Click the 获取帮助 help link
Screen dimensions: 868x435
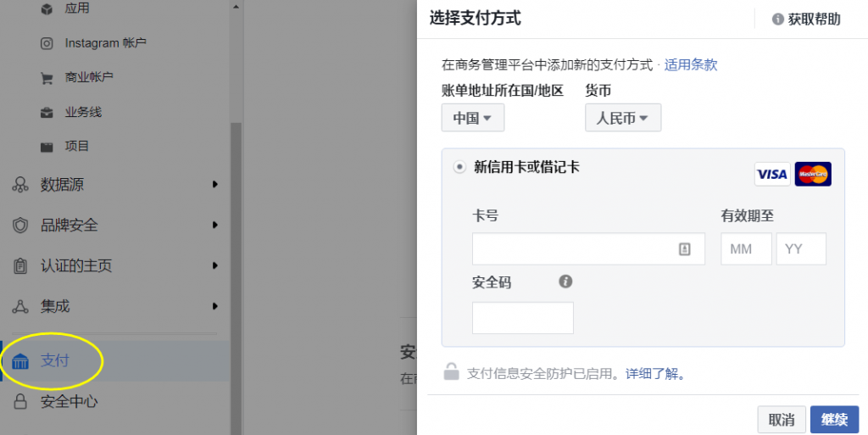tap(806, 19)
